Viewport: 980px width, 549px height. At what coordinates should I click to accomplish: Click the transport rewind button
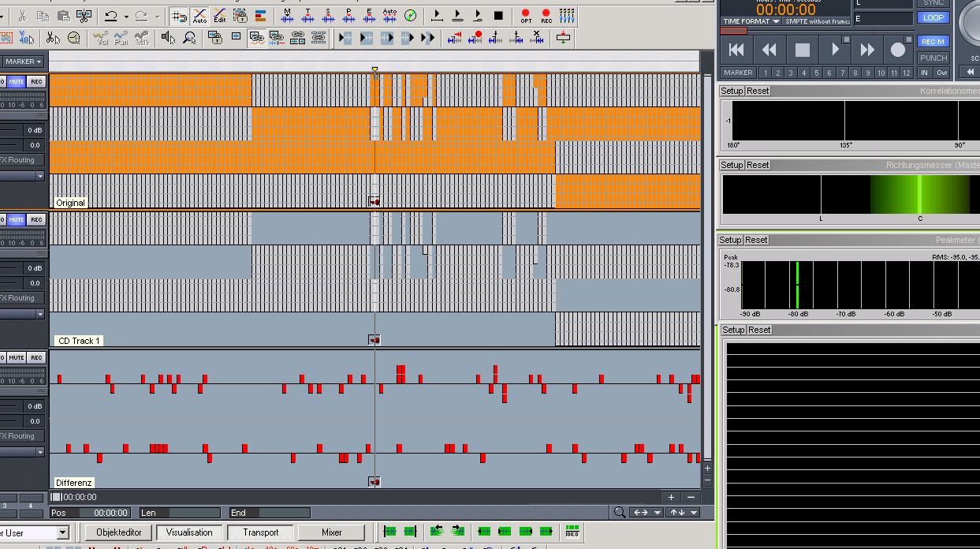[x=769, y=50]
